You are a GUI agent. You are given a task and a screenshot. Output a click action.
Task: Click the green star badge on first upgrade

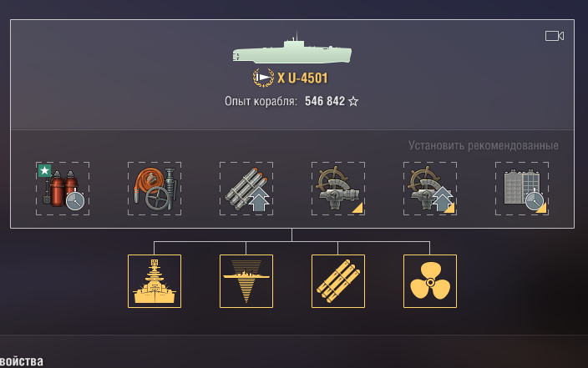click(x=44, y=170)
